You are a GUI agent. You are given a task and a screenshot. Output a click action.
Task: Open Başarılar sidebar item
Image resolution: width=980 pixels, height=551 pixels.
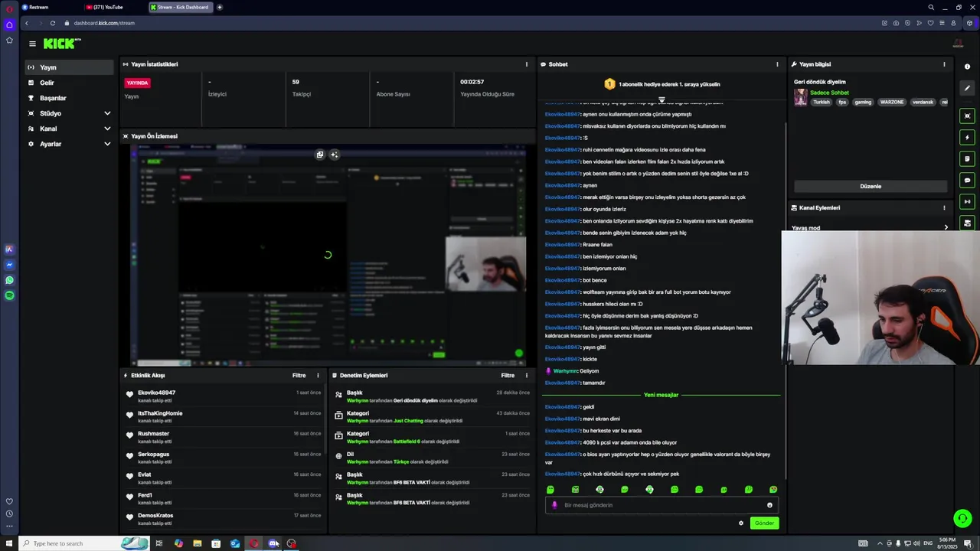69,98
